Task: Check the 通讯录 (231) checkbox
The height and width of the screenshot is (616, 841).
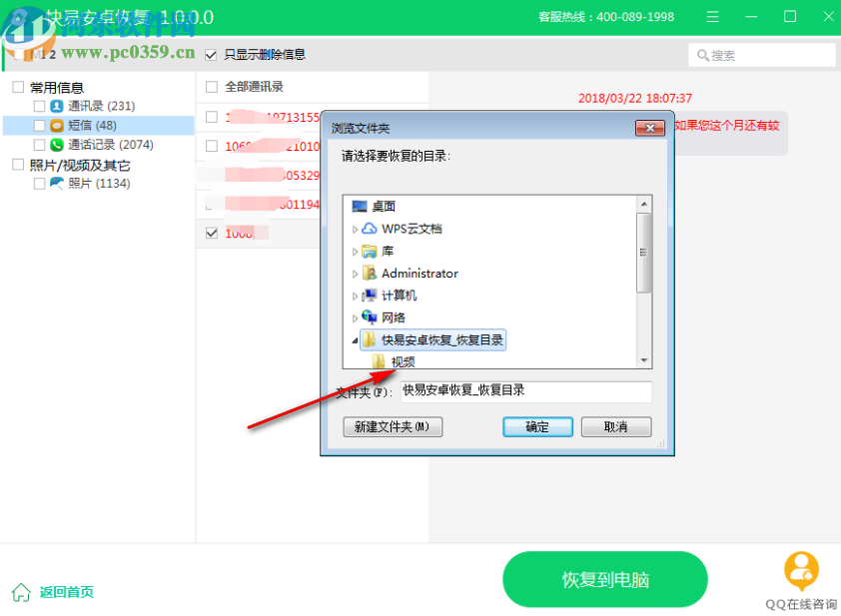Action: click(x=39, y=106)
